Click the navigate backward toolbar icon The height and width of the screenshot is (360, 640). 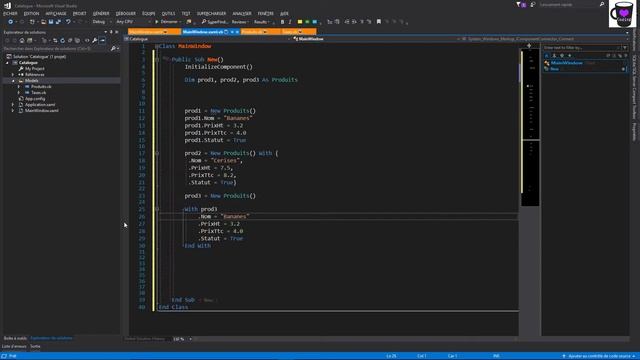tap(11, 22)
